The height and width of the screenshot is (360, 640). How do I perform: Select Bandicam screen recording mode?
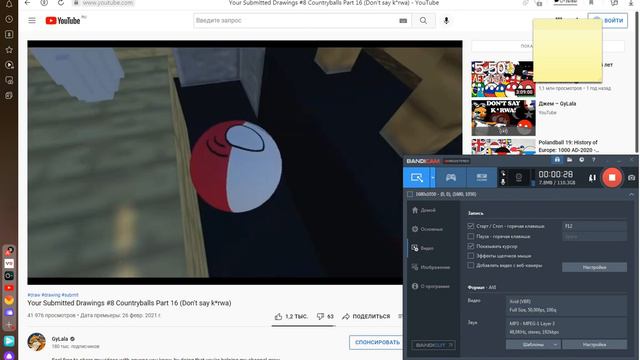[416, 178]
